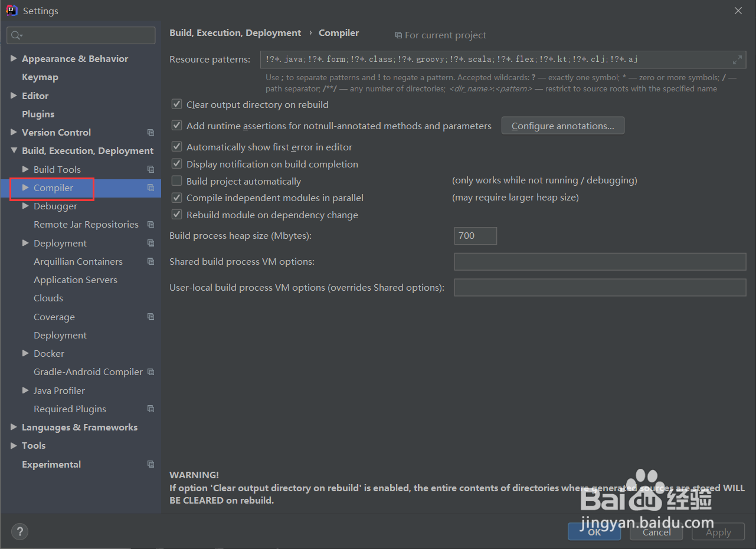Click project icon beside Required Plugins

(x=150, y=409)
